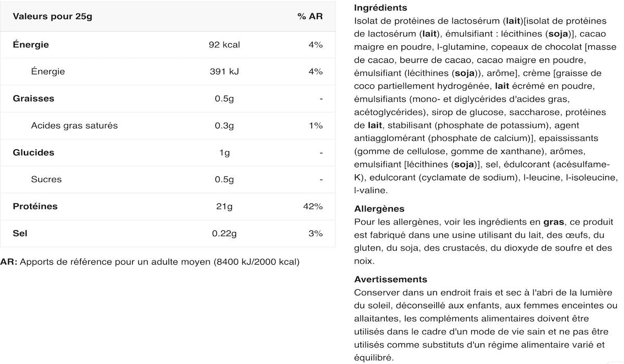Screen dimensions: 624x364
Task: Click the "Sucres" row label
Action: (46, 179)
